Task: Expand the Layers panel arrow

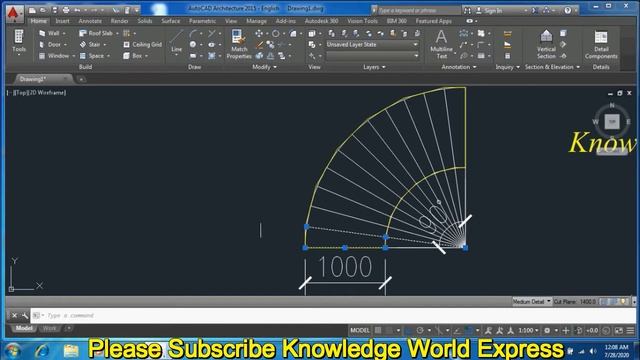Action: coord(384,67)
